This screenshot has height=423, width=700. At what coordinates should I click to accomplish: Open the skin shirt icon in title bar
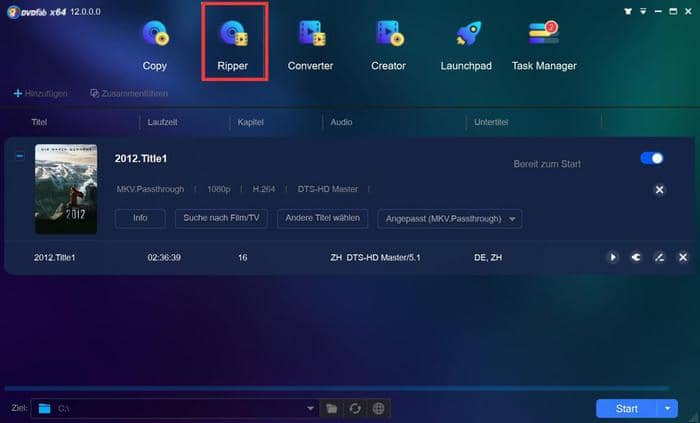coord(628,11)
